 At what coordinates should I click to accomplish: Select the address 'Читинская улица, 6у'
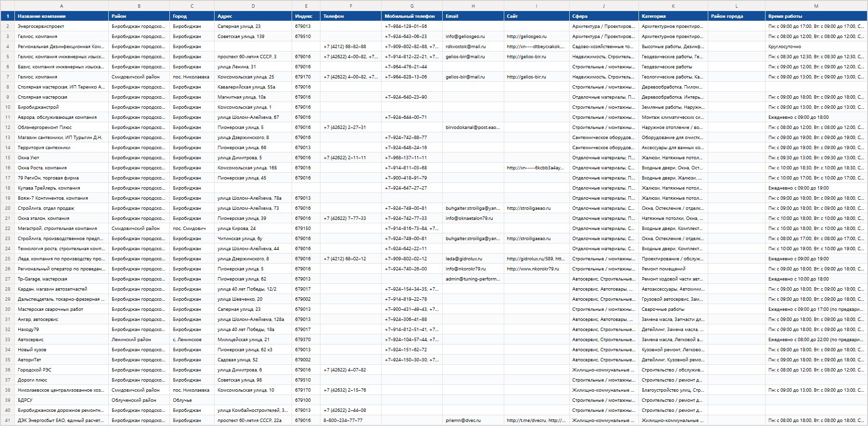tap(253, 239)
